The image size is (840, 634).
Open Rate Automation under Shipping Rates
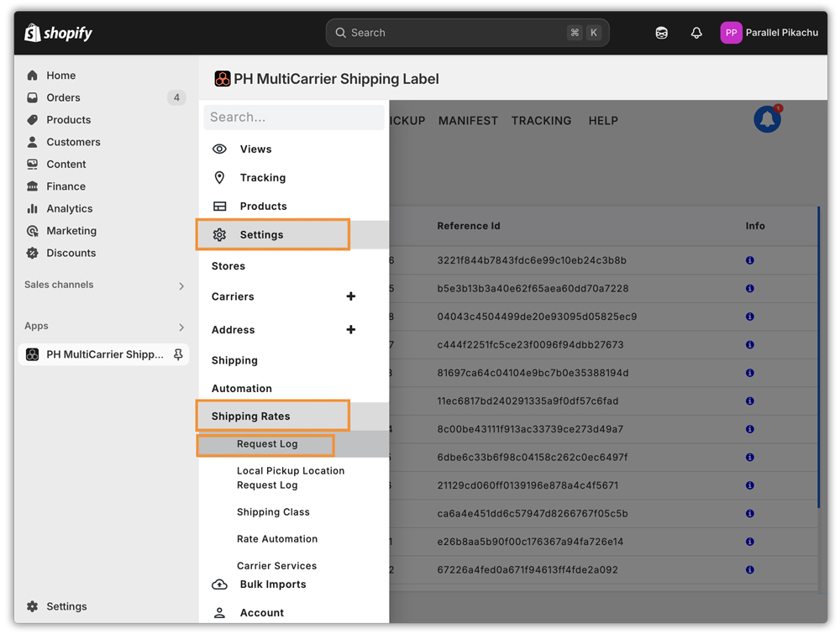[277, 539]
